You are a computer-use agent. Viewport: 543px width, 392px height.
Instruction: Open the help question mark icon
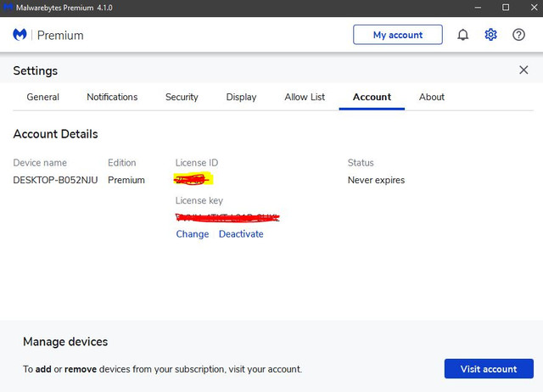(x=518, y=35)
